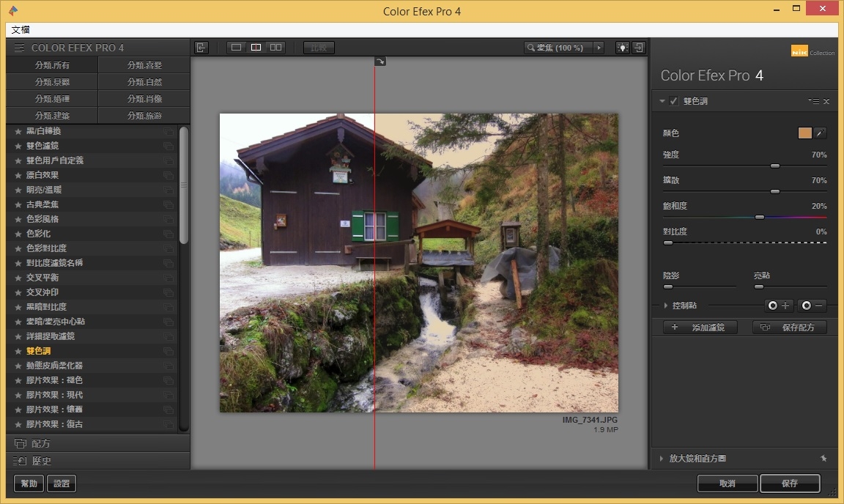Click the 強度 slider handle
The width and height of the screenshot is (844, 504).
point(775,166)
